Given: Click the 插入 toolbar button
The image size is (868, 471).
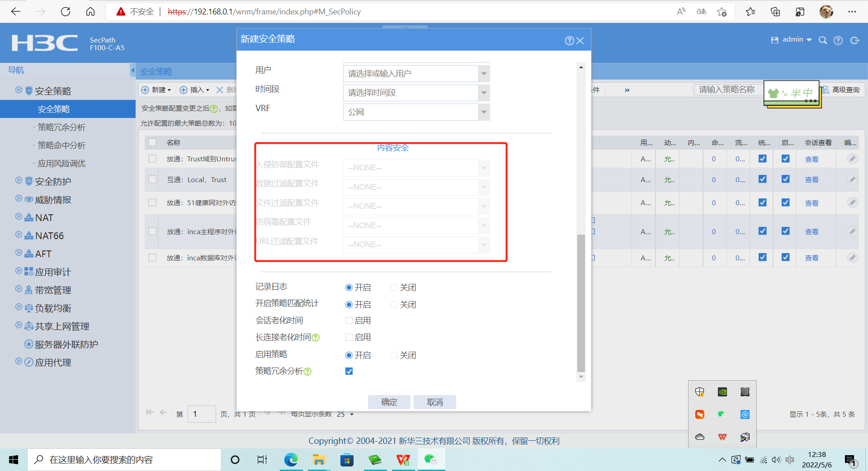Looking at the screenshot, I should pos(195,90).
